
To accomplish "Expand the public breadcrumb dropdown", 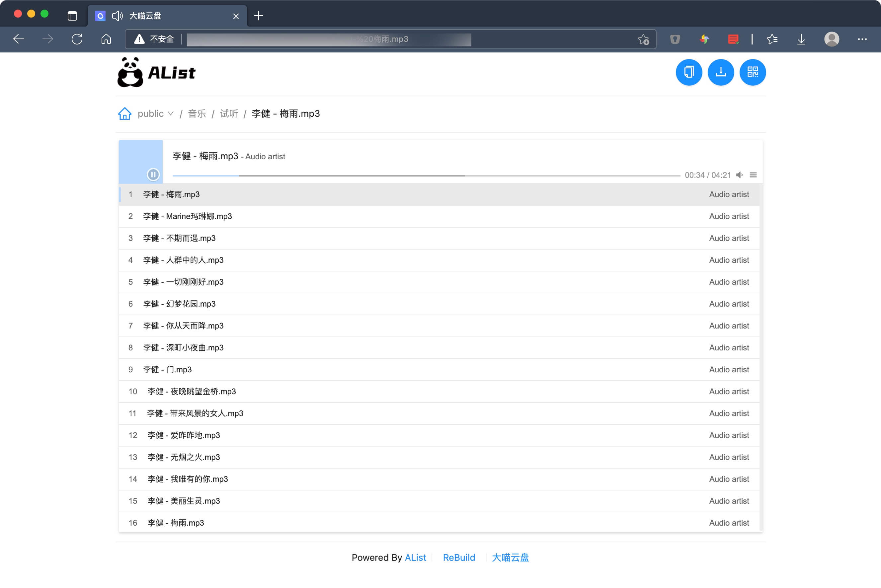I will pos(171,113).
